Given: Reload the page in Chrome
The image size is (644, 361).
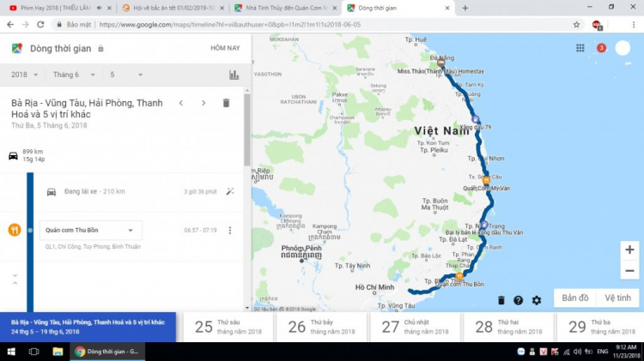Looking at the screenshot, I should 40,25.
